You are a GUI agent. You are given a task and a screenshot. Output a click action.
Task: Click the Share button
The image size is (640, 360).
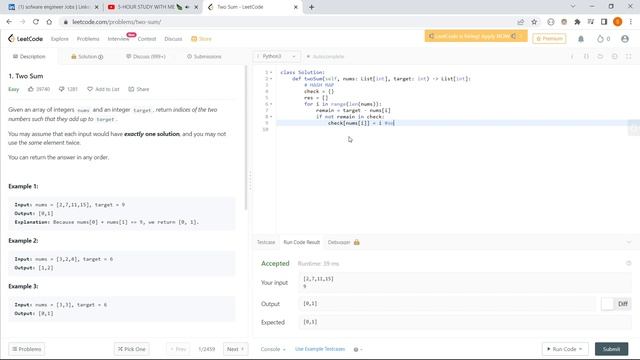tap(139, 89)
